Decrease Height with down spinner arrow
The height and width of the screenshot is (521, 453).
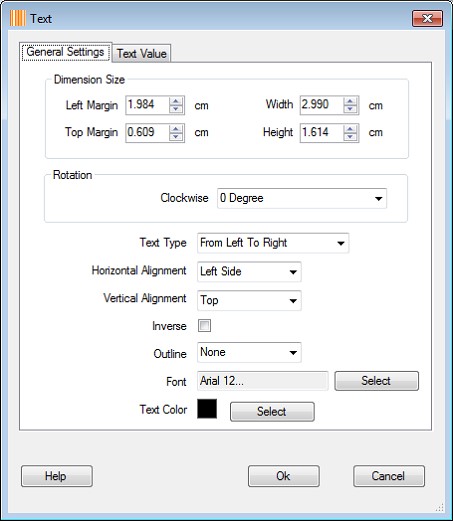point(350,137)
